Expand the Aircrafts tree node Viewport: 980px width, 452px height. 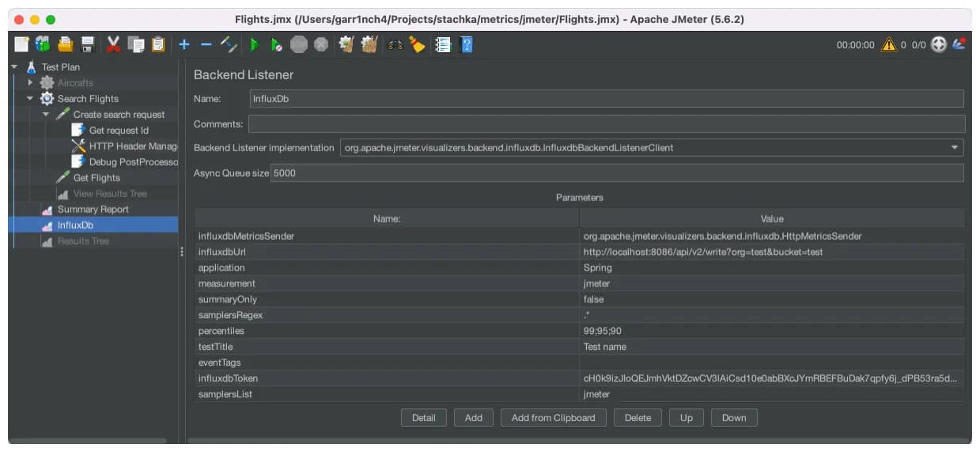[x=30, y=83]
